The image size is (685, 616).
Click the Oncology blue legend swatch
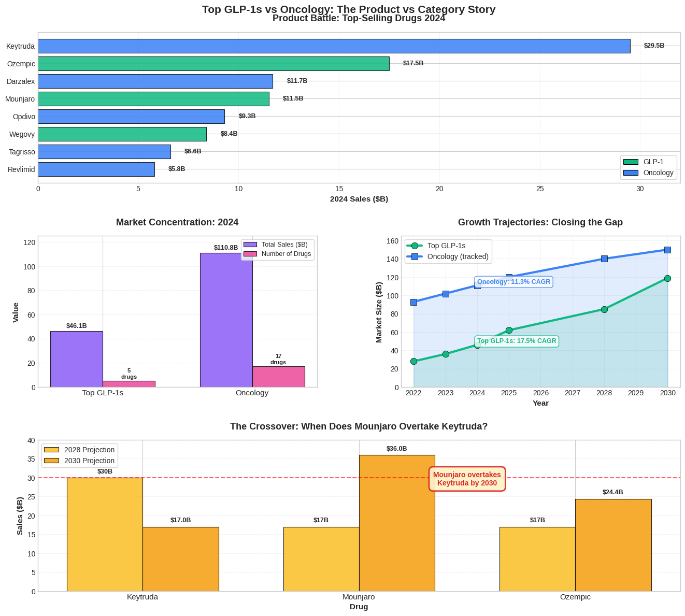coord(631,173)
